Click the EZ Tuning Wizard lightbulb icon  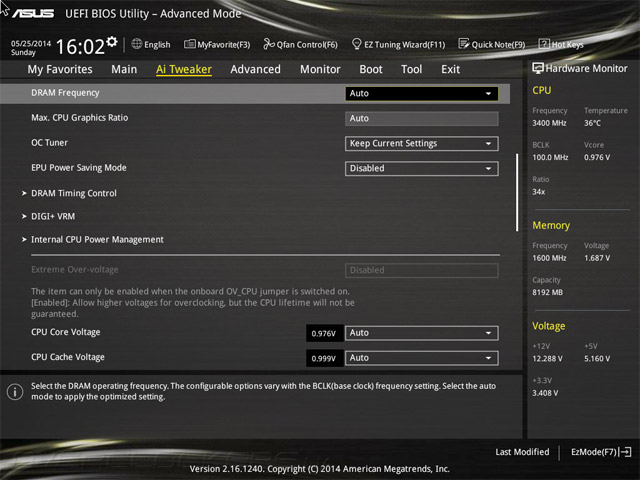pyautogui.click(x=356, y=44)
